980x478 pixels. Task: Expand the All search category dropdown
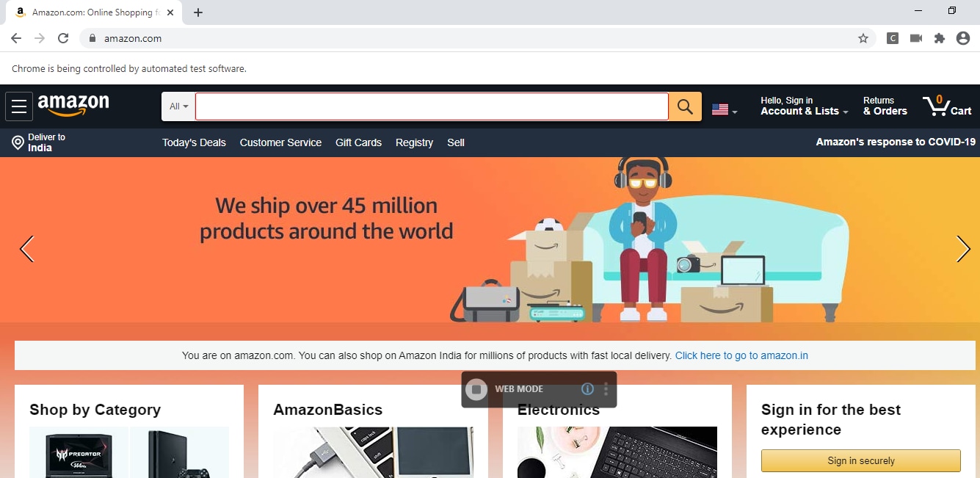point(178,106)
